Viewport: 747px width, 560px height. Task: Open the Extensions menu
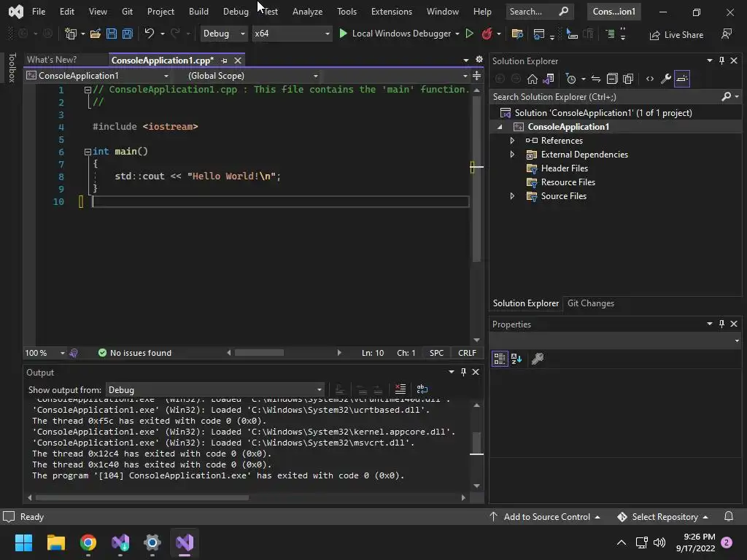(392, 12)
